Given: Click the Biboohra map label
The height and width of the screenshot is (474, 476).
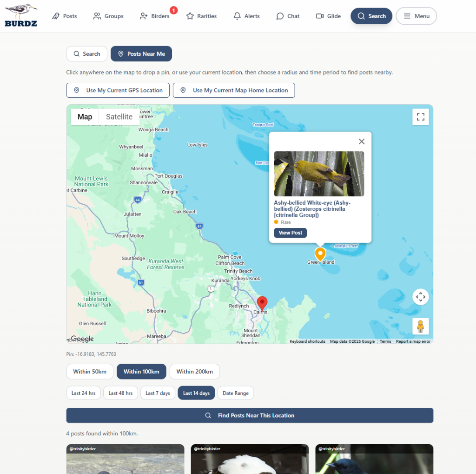Looking at the screenshot, I should (x=156, y=311).
